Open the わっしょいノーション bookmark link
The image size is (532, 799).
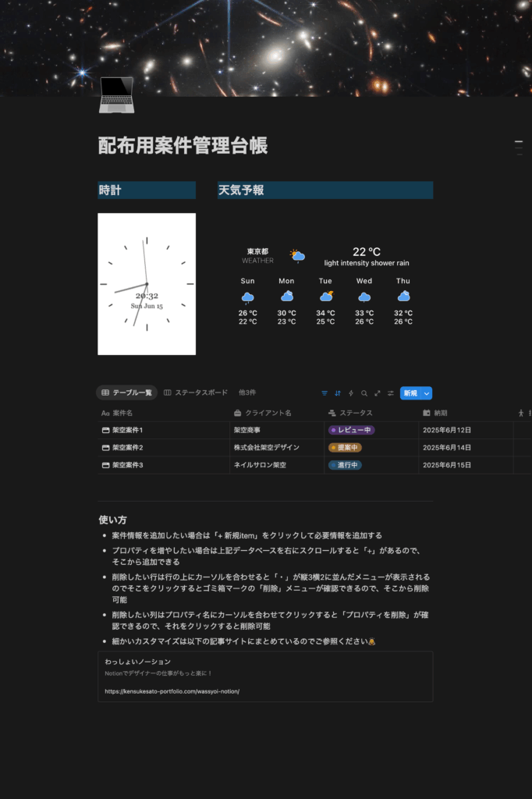click(265, 676)
